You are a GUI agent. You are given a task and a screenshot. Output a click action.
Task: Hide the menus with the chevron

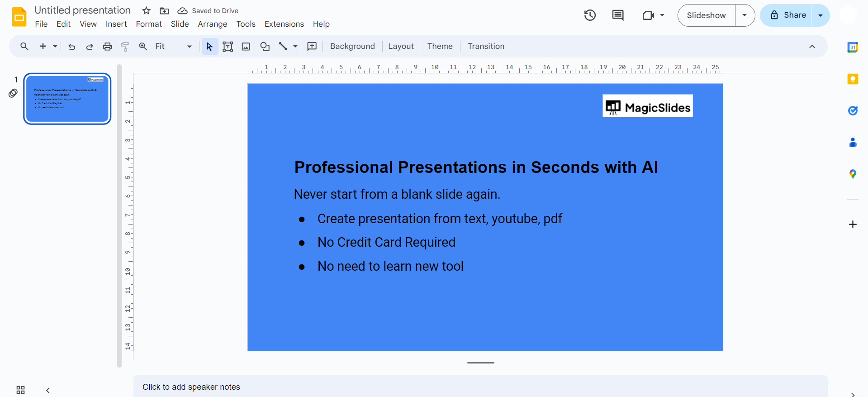[x=812, y=46]
